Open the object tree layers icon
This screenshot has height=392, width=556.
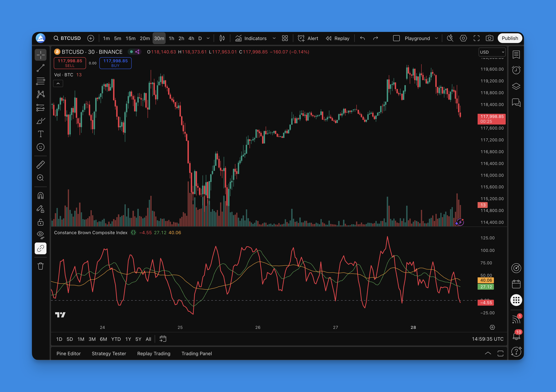tap(516, 86)
